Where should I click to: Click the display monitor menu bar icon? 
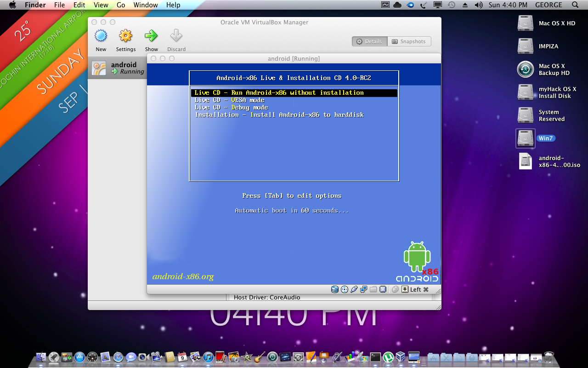tap(438, 5)
